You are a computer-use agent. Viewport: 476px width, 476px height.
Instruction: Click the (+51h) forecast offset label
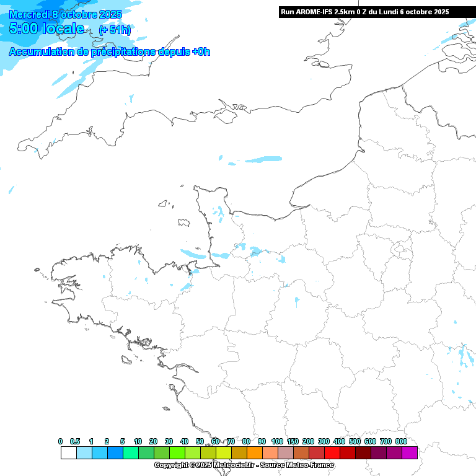(x=115, y=30)
